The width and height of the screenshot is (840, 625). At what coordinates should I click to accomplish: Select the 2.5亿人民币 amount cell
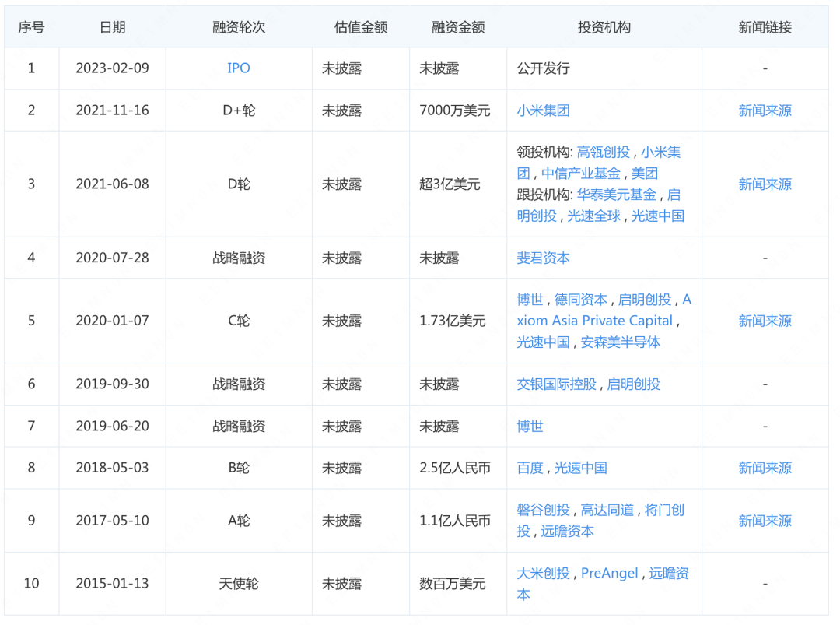point(454,468)
